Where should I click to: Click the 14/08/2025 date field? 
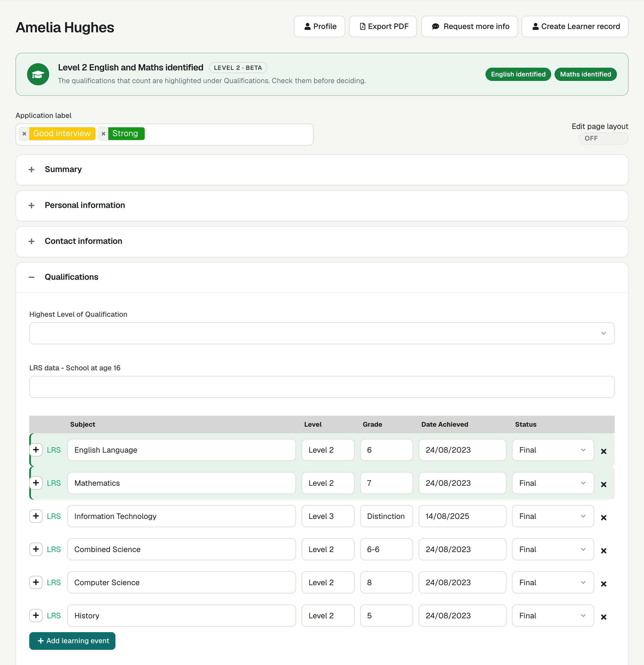[462, 516]
